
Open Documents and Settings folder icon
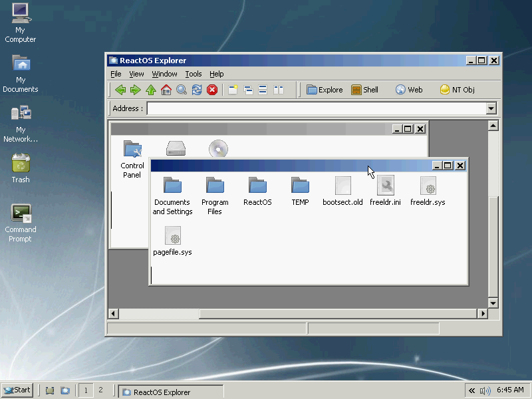tap(172, 196)
